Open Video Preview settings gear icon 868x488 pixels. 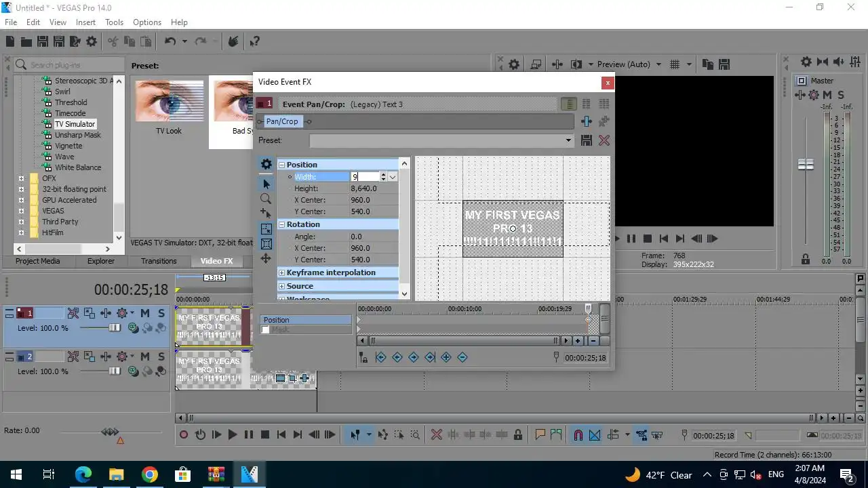[514, 64]
